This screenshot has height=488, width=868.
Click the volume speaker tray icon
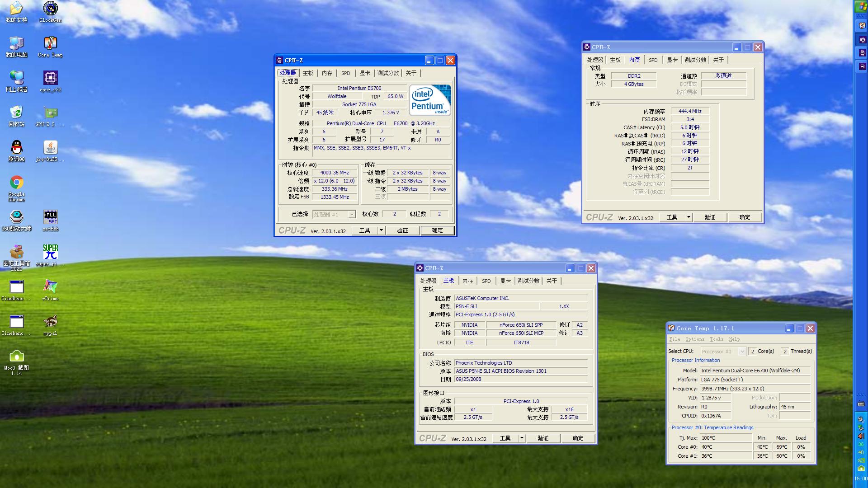pyautogui.click(x=861, y=436)
